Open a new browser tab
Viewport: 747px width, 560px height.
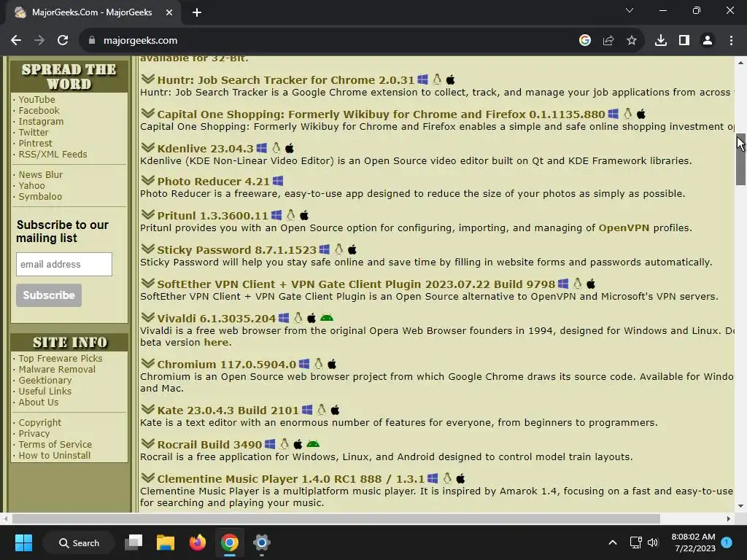197,12
